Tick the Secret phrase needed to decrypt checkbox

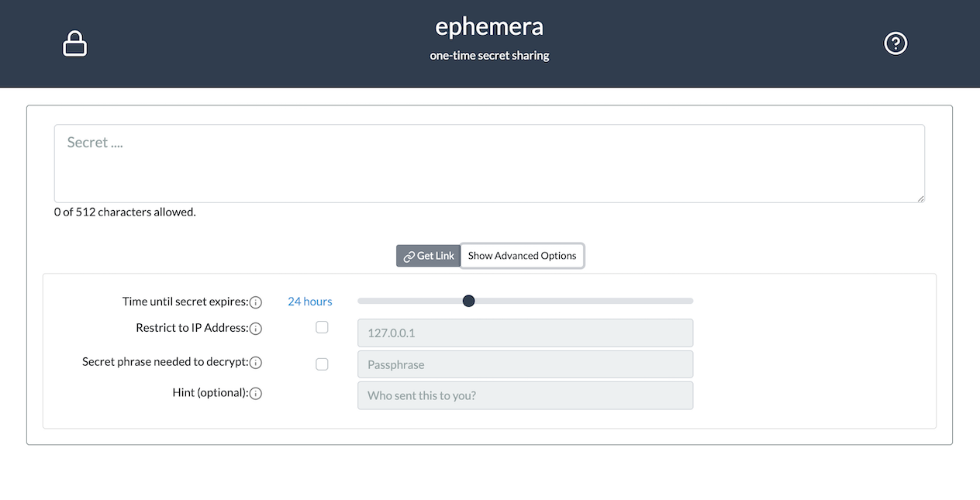pos(322,364)
